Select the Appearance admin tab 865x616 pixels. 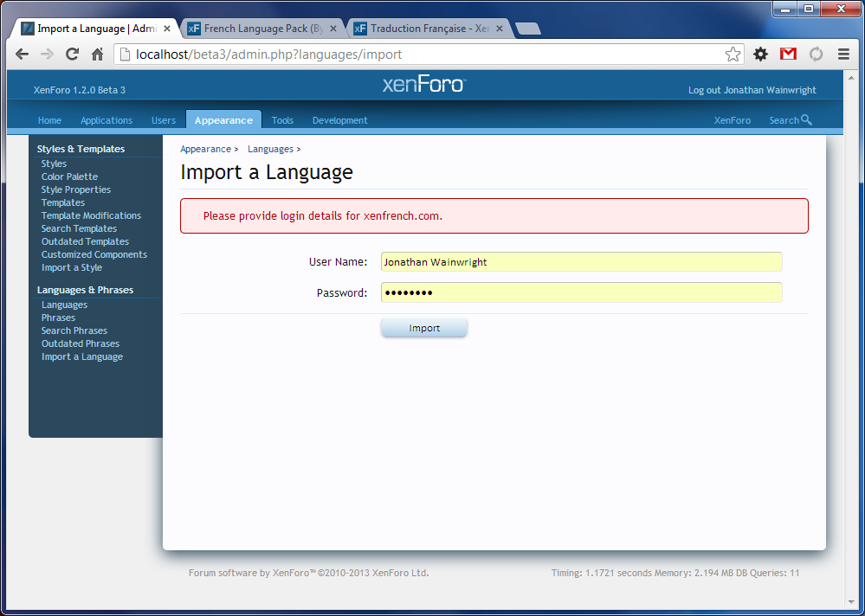tap(223, 120)
